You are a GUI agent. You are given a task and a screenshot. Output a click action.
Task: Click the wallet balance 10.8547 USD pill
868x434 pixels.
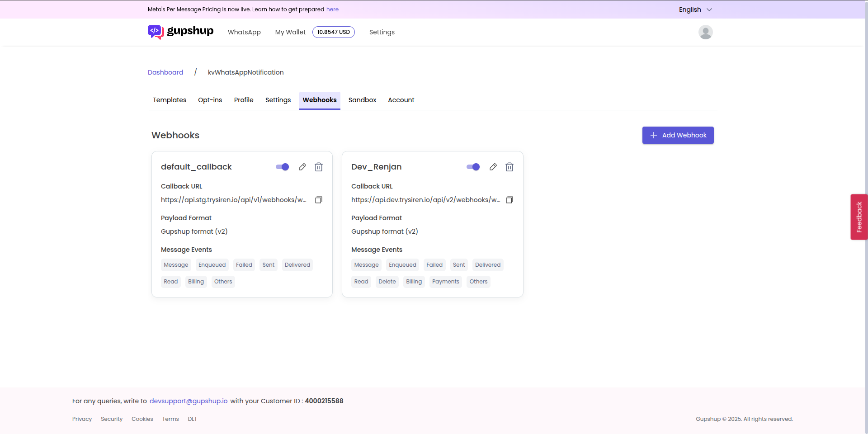click(x=334, y=32)
